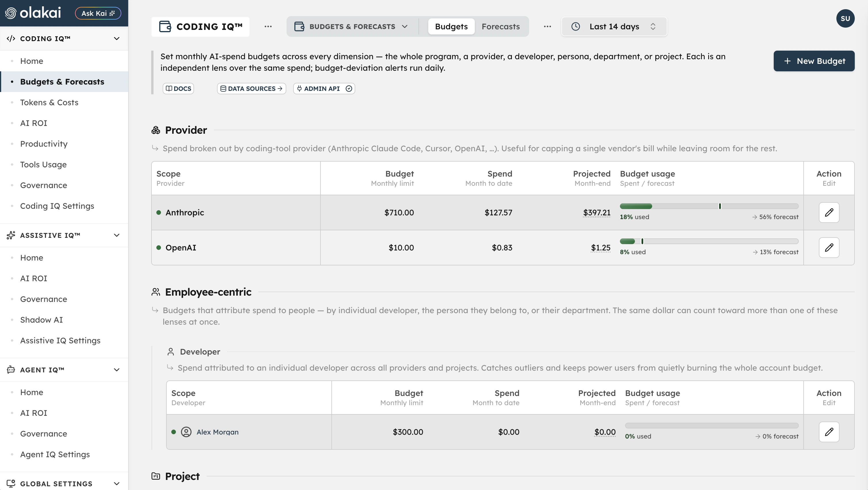Edit Alex Morgan's budget
Screen dimensions: 868x490
(x=829, y=432)
